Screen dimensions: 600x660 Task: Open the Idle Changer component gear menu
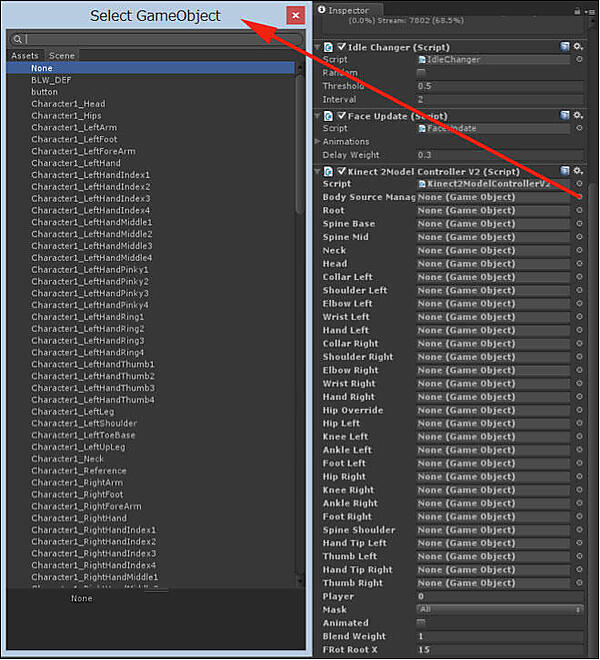(579, 47)
